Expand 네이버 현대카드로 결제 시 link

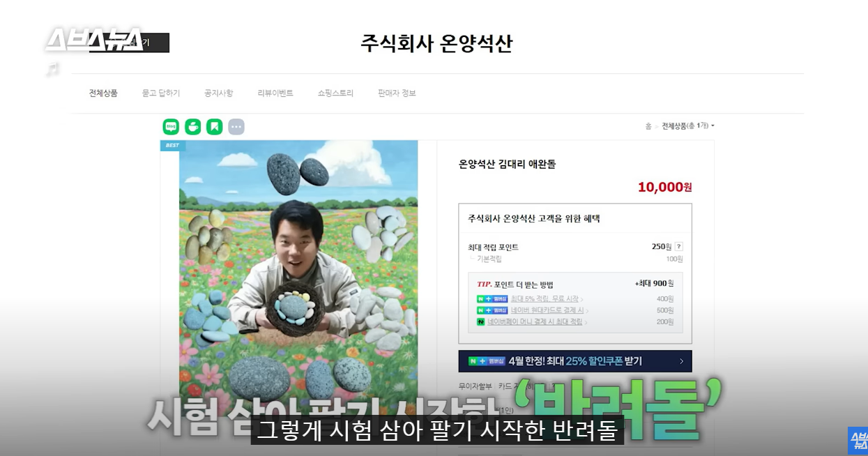(x=549, y=310)
